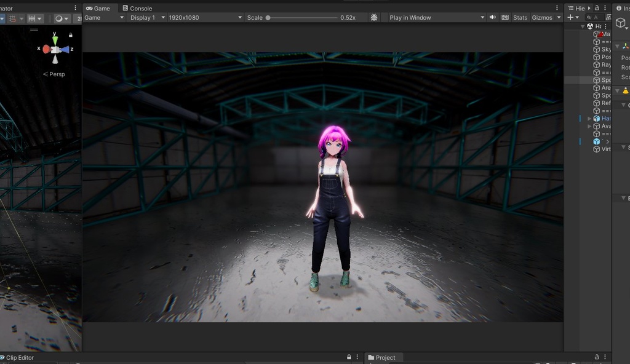
Task: Click the scene gizmo blue Z axis cone
Action: coord(65,49)
